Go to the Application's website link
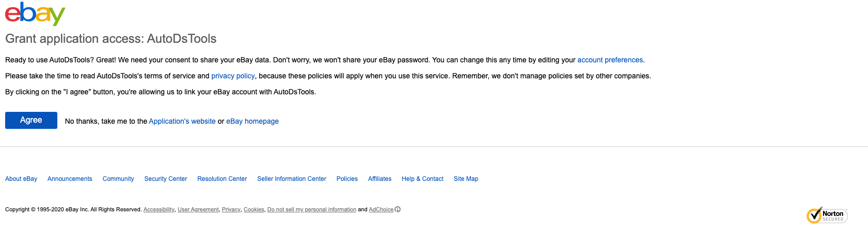This screenshot has height=234, width=868. pos(182,121)
